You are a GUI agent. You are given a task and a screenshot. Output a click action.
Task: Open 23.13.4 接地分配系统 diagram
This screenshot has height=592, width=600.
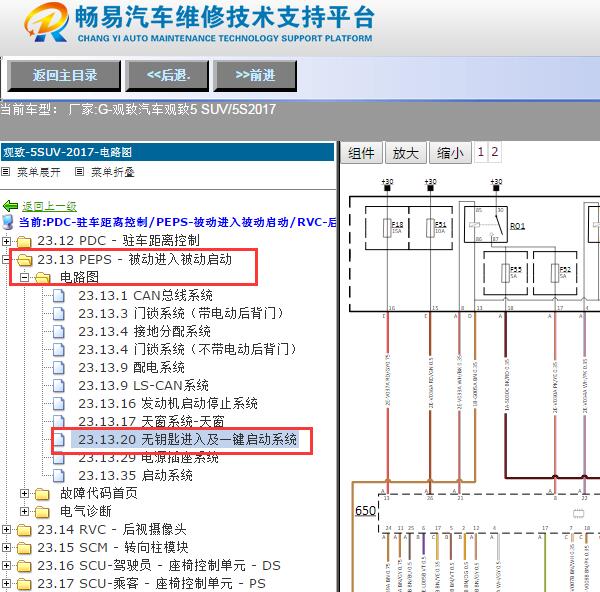(x=144, y=331)
